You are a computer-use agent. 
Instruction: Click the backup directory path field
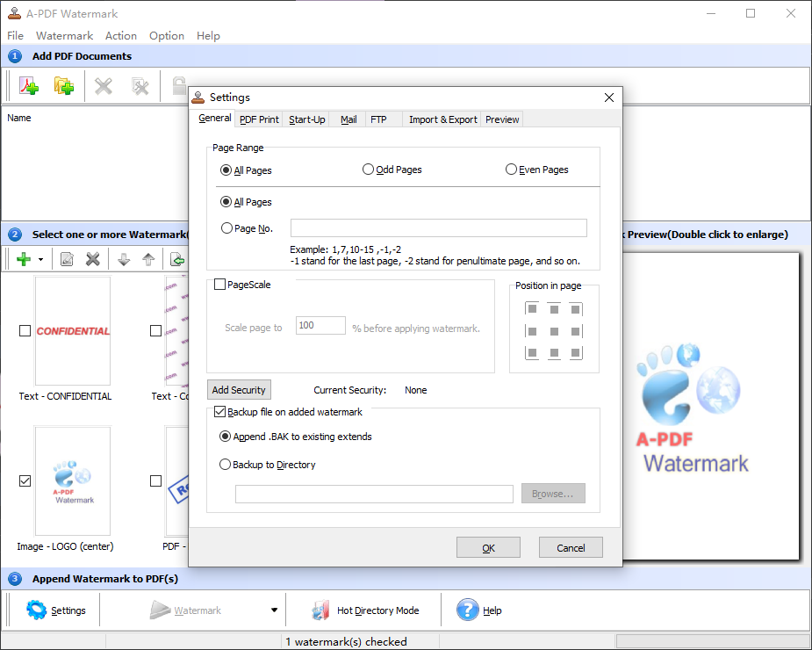374,494
